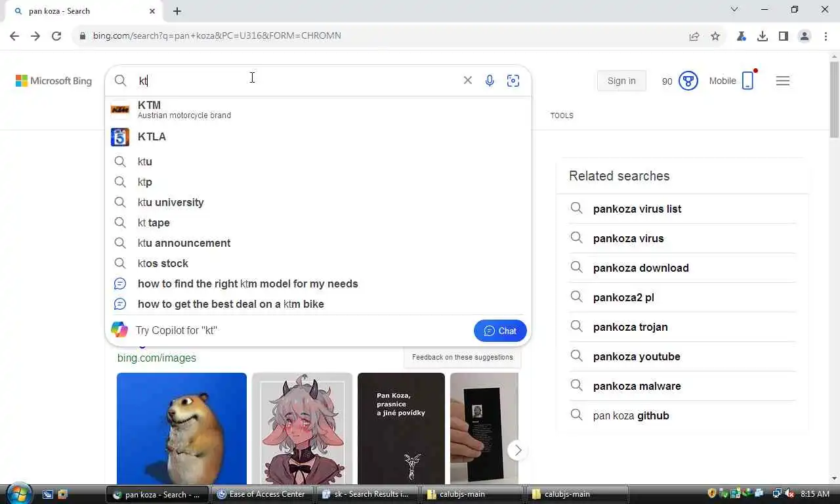Viewport: 840px width, 504px height.
Task: Select the KTM motorcycle brand suggestion
Action: tap(318, 110)
